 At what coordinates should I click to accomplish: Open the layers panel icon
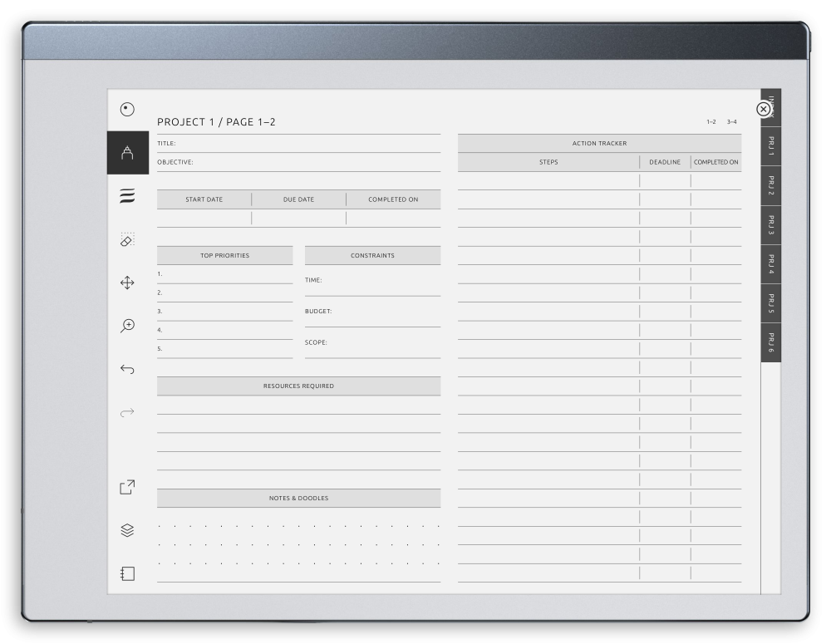(126, 531)
